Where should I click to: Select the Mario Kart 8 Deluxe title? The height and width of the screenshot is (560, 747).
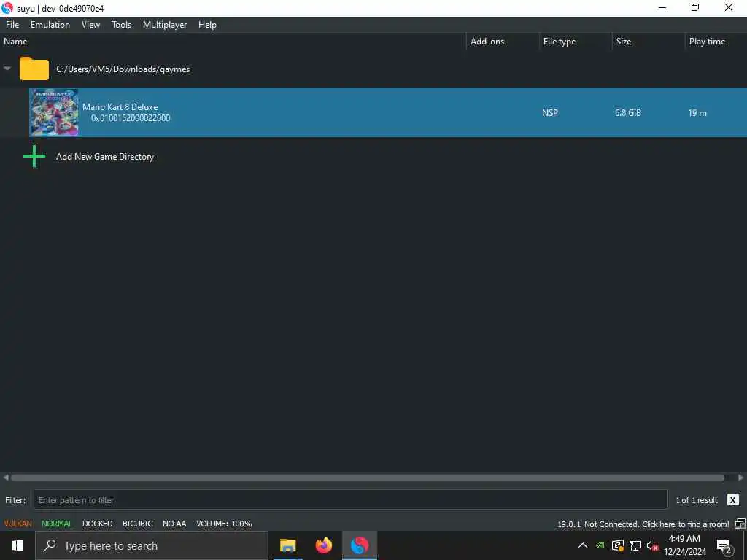(120, 107)
